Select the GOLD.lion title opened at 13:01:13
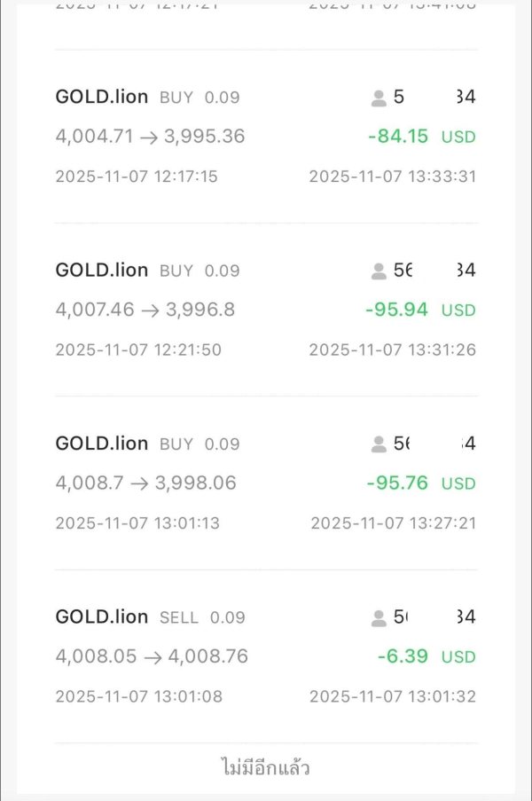The height and width of the screenshot is (801, 532). point(101,444)
